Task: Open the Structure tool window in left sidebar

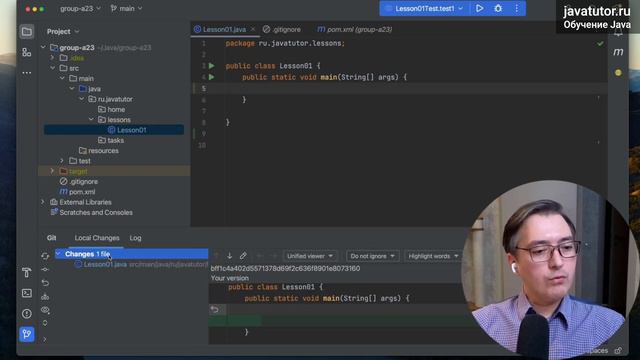Action: (27, 52)
